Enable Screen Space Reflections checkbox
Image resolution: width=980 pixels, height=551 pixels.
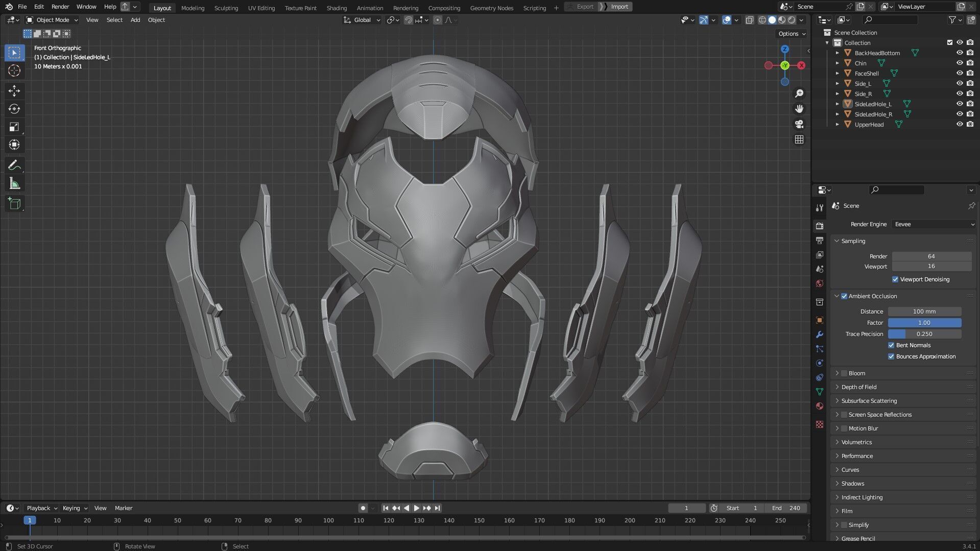pos(844,415)
